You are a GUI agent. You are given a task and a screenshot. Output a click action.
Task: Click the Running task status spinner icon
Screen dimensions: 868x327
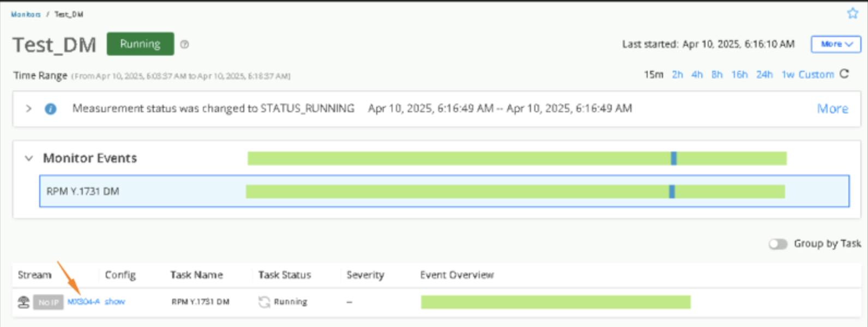pos(264,302)
